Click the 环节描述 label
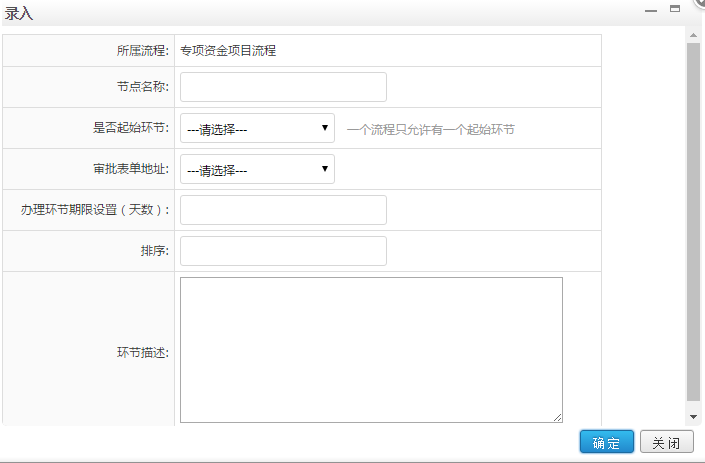Viewport: 705px width, 463px height. pos(143,352)
